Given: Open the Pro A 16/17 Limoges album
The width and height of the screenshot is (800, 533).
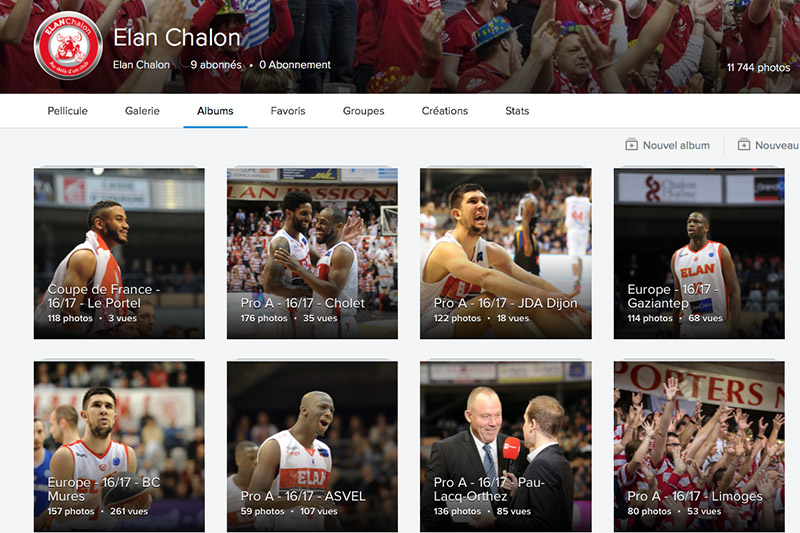Looking at the screenshot, I should pyautogui.click(x=699, y=447).
